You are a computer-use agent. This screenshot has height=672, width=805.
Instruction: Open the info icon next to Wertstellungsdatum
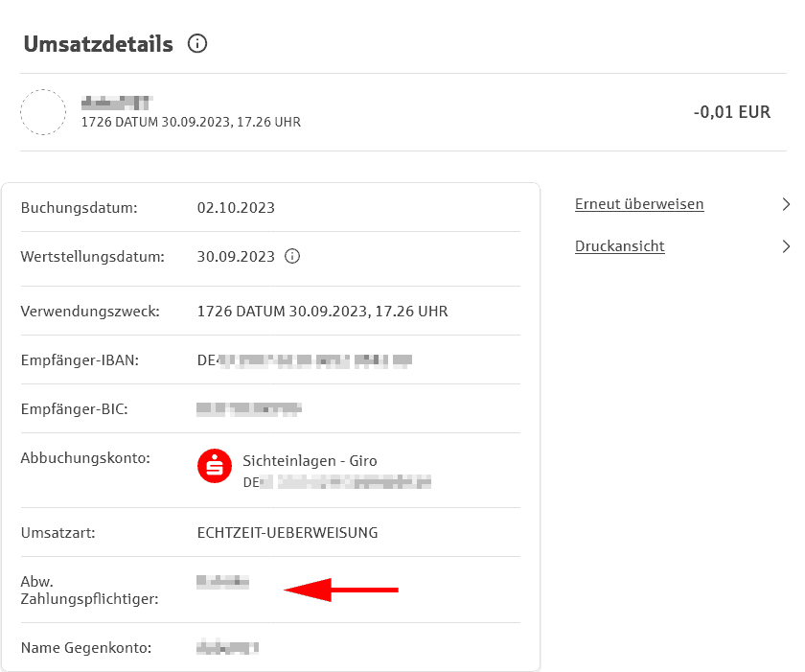(293, 257)
